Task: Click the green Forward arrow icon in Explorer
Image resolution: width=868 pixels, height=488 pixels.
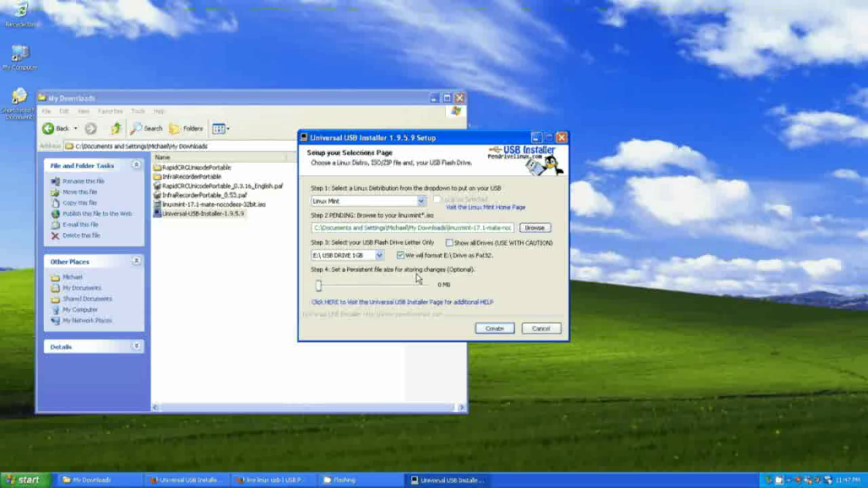Action: point(91,129)
